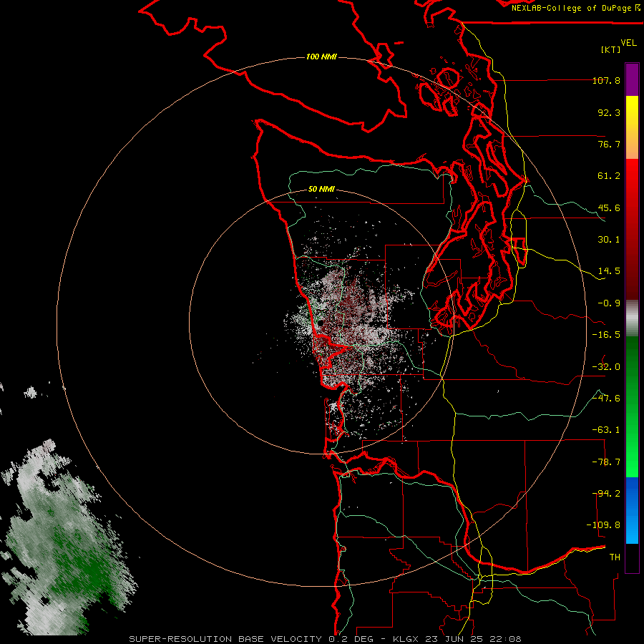Click the green segment of the velocity color bar
Screen dimensions: 644x644
click(x=632, y=406)
